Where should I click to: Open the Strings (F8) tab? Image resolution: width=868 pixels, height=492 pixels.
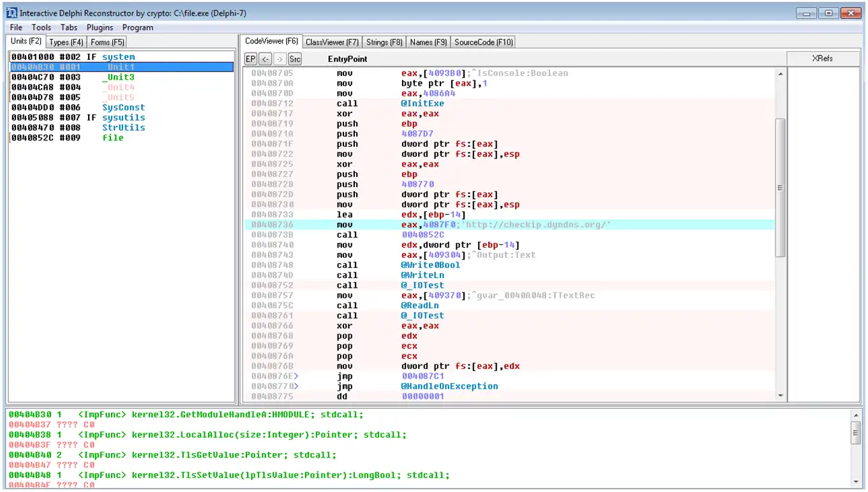click(x=384, y=42)
